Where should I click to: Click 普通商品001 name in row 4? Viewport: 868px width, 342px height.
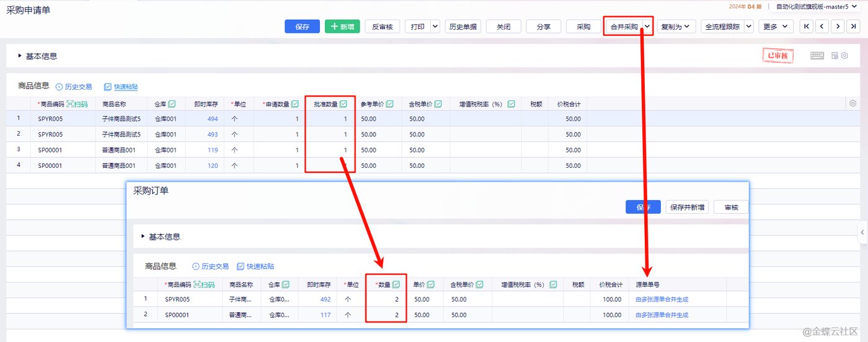coord(118,165)
